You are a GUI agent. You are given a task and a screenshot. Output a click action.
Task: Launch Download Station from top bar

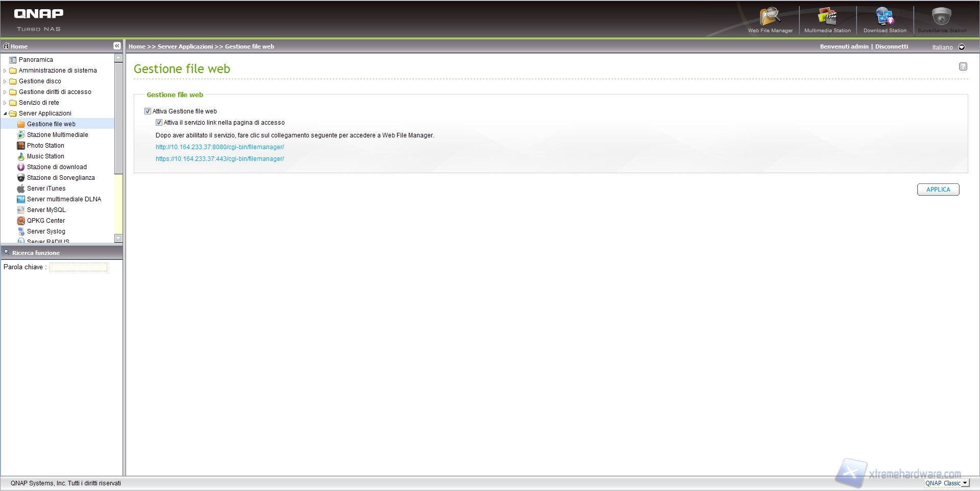pyautogui.click(x=885, y=17)
